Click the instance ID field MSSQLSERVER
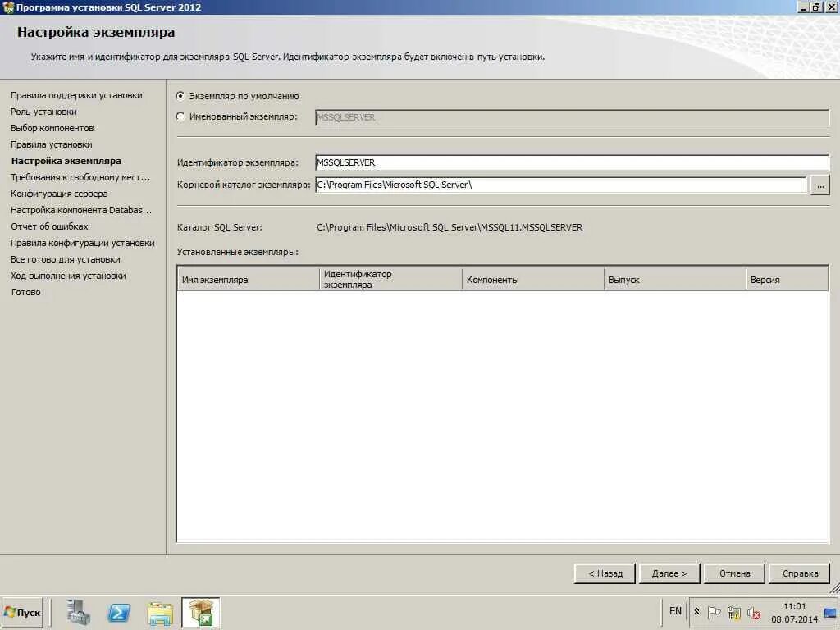 [x=572, y=162]
